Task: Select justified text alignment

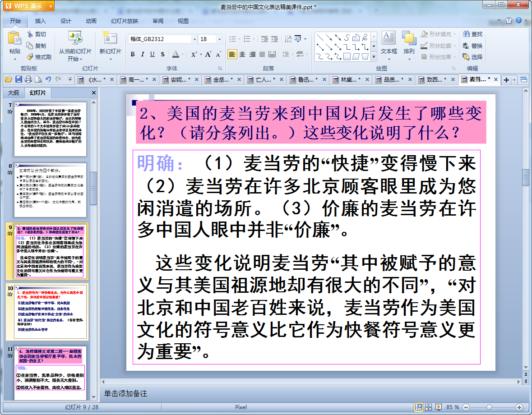Action: point(262,54)
